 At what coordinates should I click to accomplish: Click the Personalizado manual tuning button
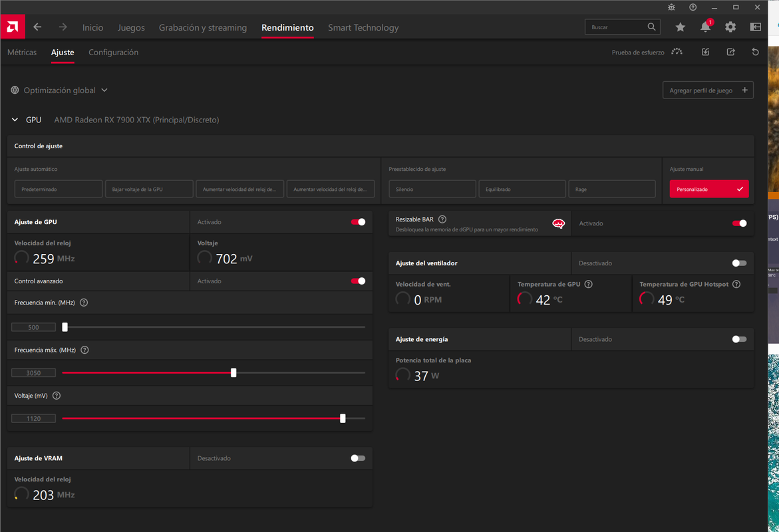pos(709,189)
